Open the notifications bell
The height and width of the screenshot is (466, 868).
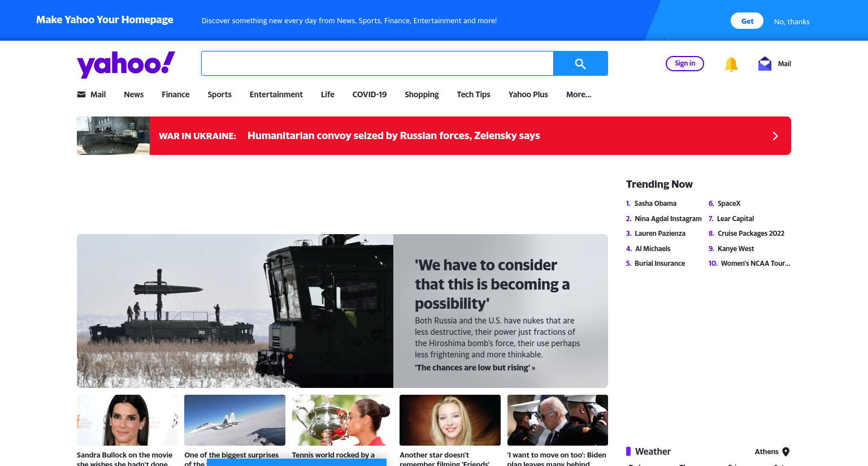[731, 64]
